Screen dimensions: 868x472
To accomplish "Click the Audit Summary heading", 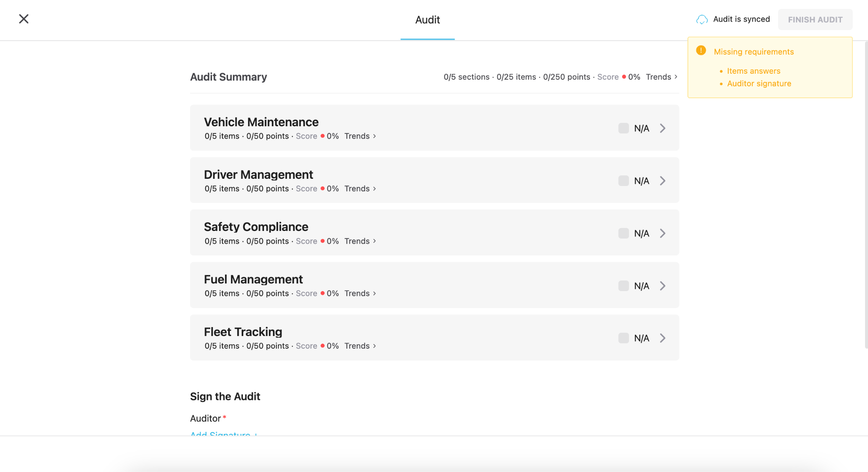I will point(228,77).
